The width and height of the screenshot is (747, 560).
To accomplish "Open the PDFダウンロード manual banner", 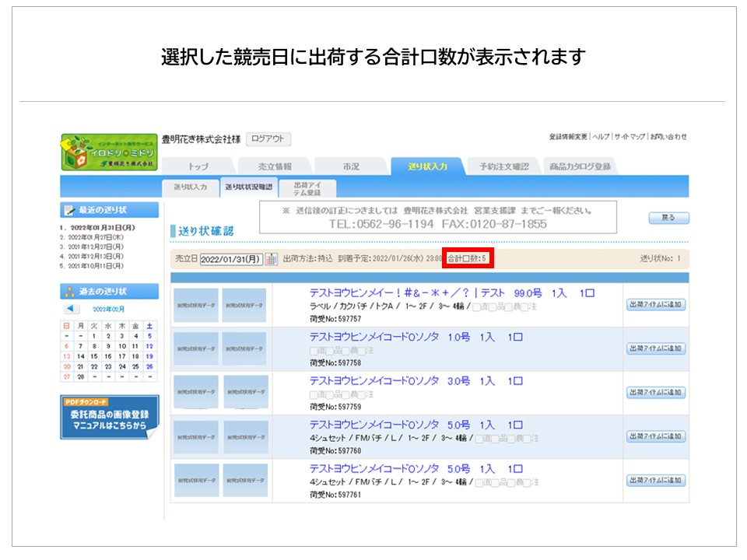I will 109,417.
